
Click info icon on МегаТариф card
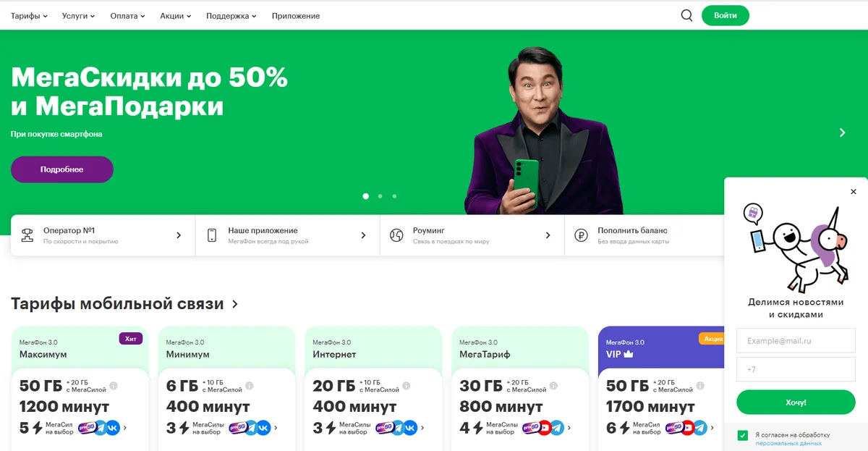point(553,386)
